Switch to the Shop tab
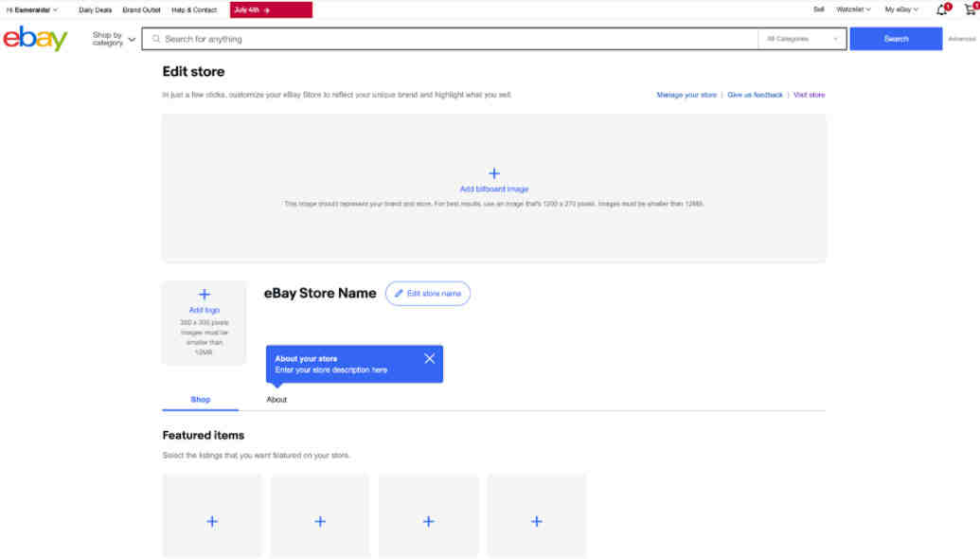Viewport: 980px width, 559px height. point(201,400)
